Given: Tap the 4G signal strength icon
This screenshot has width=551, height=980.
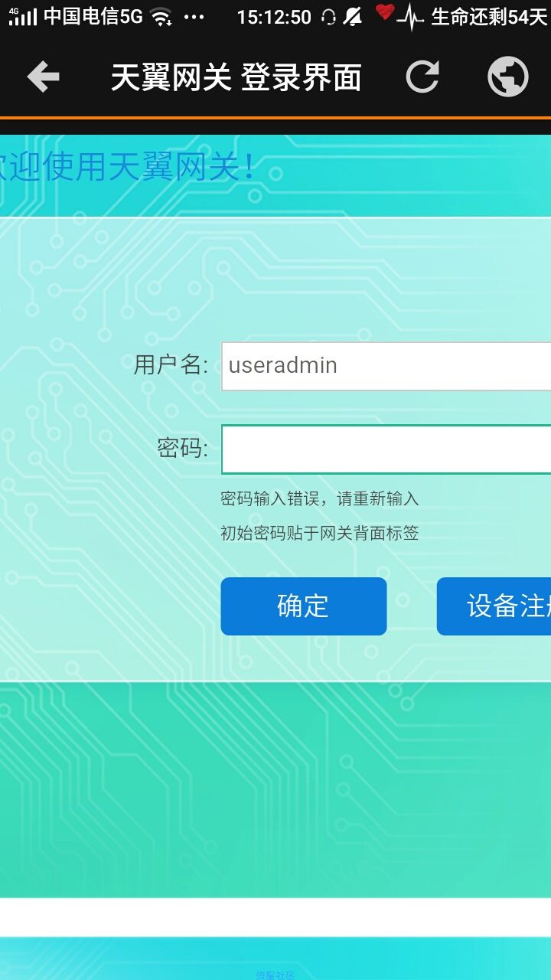Looking at the screenshot, I should tap(22, 16).
